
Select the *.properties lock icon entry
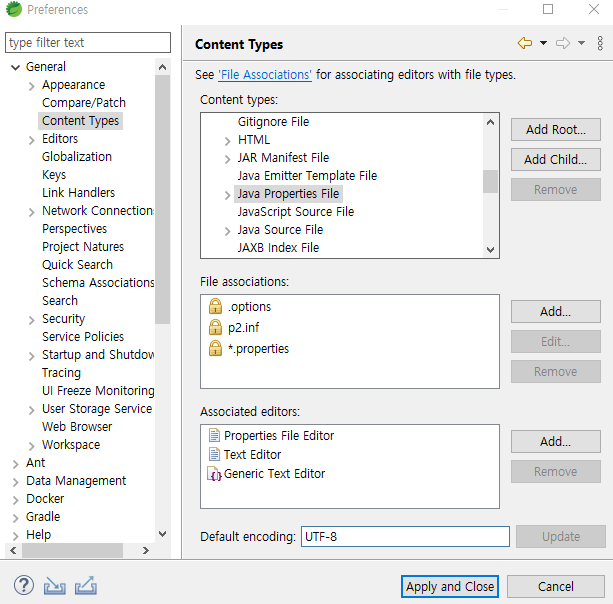(x=215, y=348)
